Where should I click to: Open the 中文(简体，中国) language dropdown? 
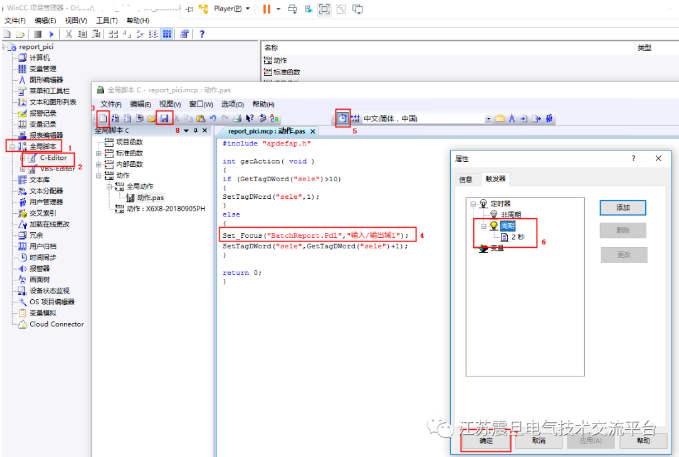click(488, 119)
